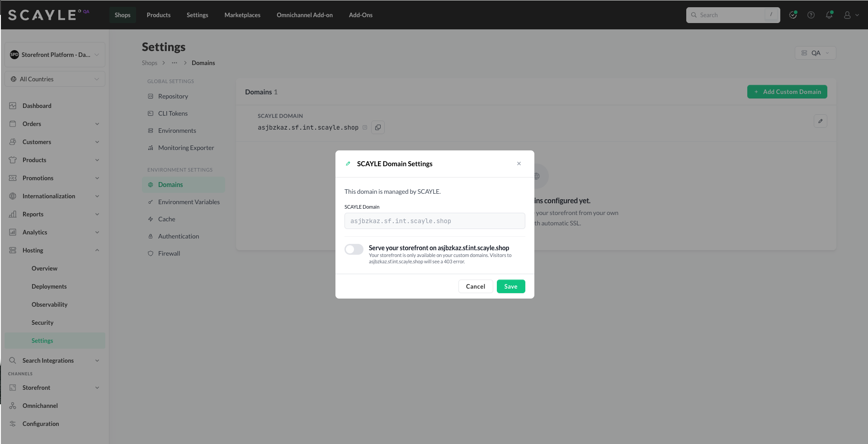Select Domains in environment settings
868x444 pixels.
pos(184,185)
